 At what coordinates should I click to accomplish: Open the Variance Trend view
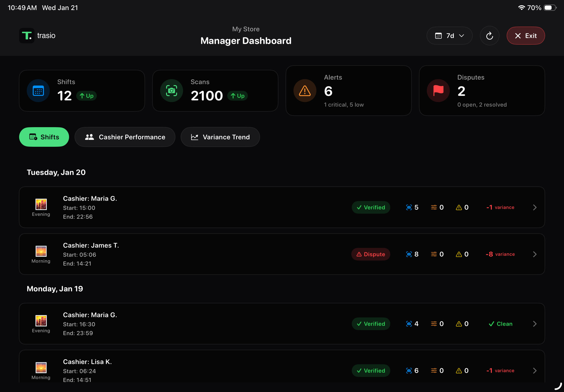click(220, 137)
